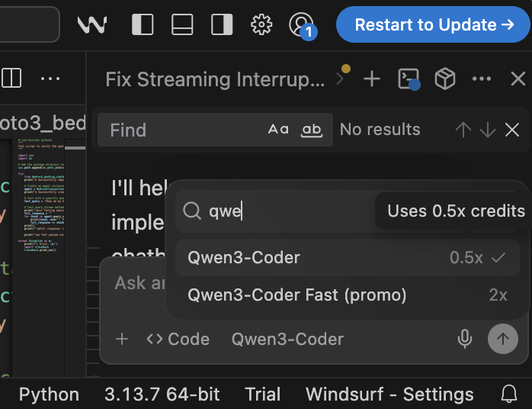Viewport: 532px width, 409px height.
Task: Toggle the bottom panel layout icon
Action: [x=182, y=24]
